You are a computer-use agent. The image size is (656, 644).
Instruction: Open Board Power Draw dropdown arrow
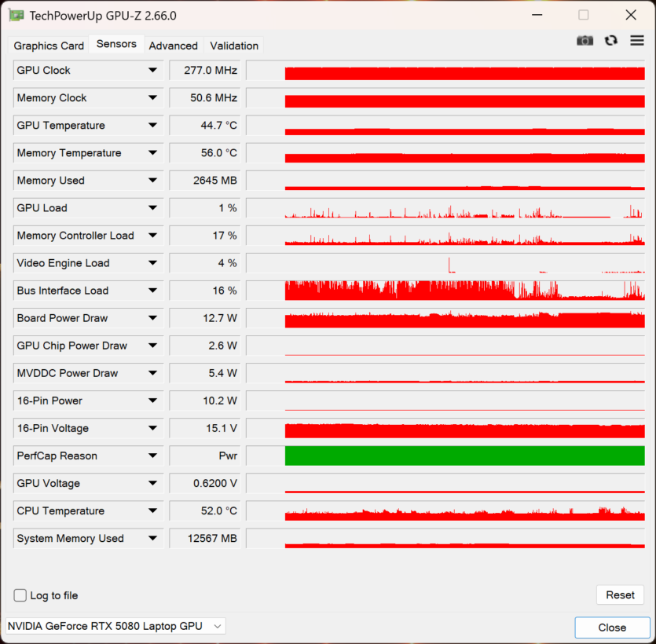pyautogui.click(x=152, y=318)
